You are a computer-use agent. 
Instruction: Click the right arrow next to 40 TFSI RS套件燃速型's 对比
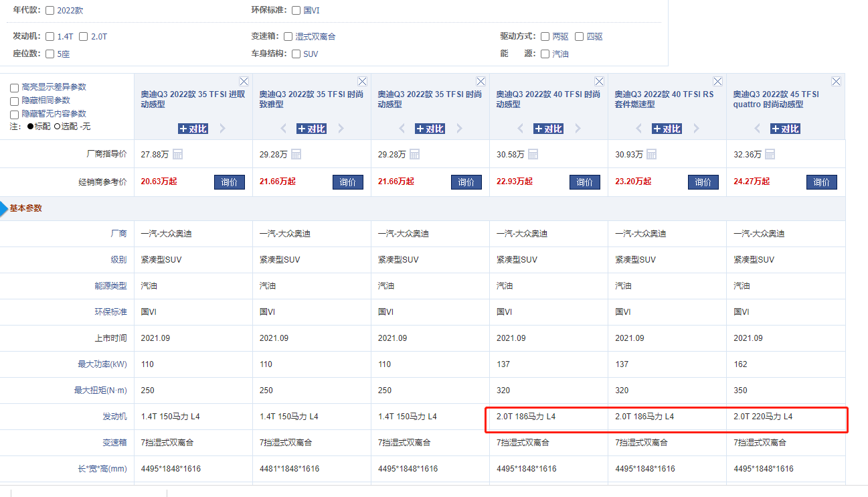point(695,128)
